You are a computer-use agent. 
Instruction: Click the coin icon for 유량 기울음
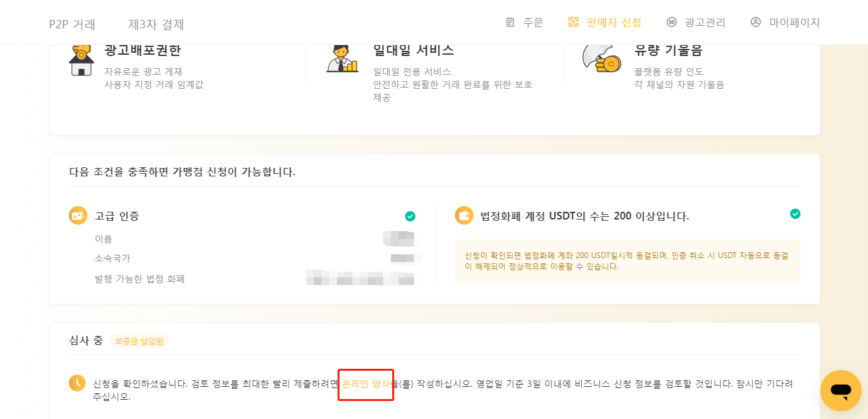602,59
